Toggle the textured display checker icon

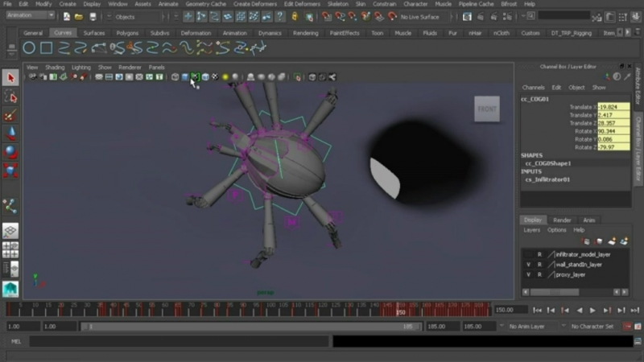click(215, 77)
